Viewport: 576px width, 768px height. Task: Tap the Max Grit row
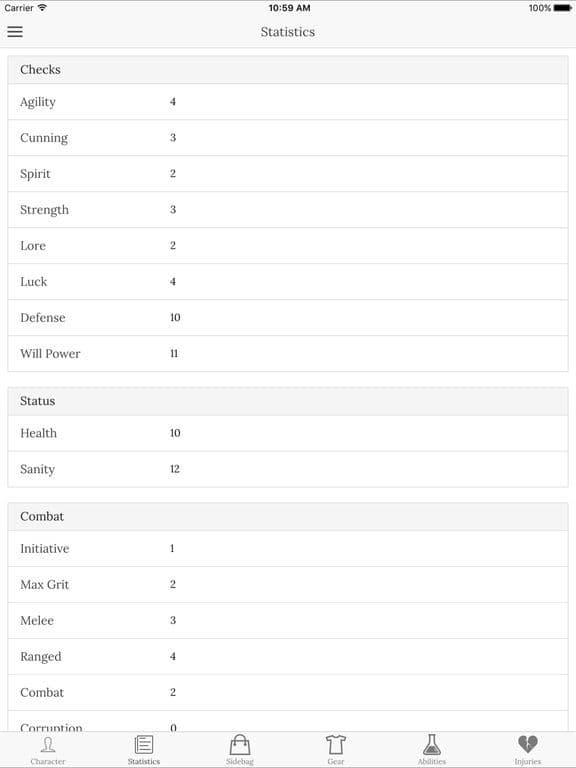pyautogui.click(x=288, y=585)
